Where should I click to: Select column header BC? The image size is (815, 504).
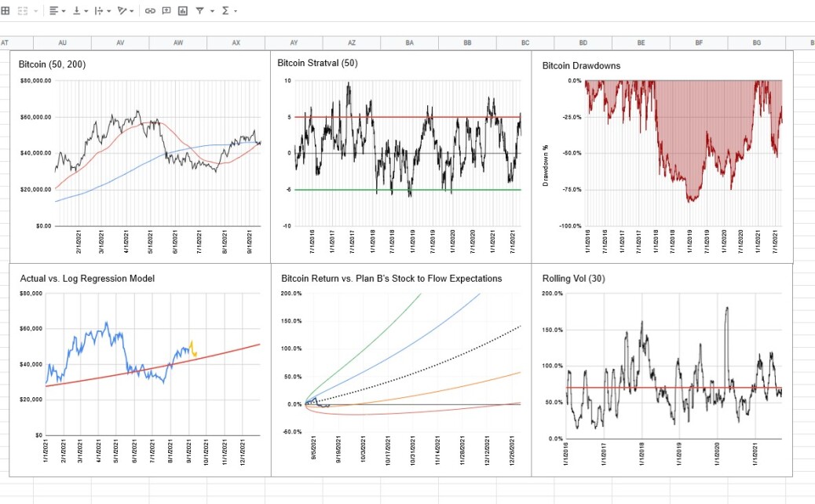click(525, 42)
